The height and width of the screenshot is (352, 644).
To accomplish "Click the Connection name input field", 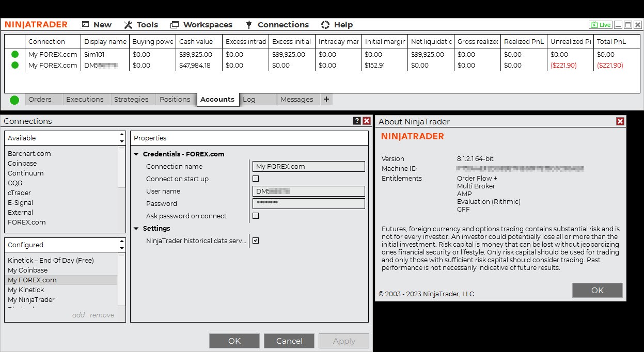I will tap(309, 166).
